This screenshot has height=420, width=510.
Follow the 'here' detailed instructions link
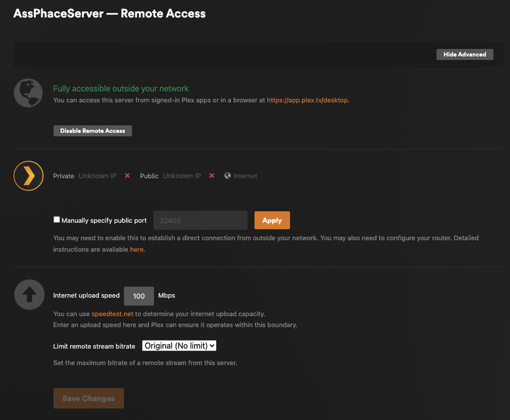coord(136,249)
